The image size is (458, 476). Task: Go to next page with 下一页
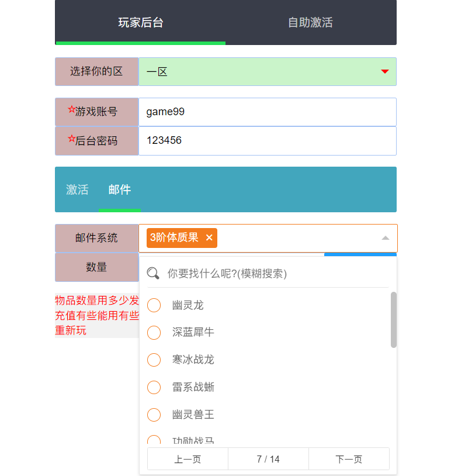pos(349,459)
